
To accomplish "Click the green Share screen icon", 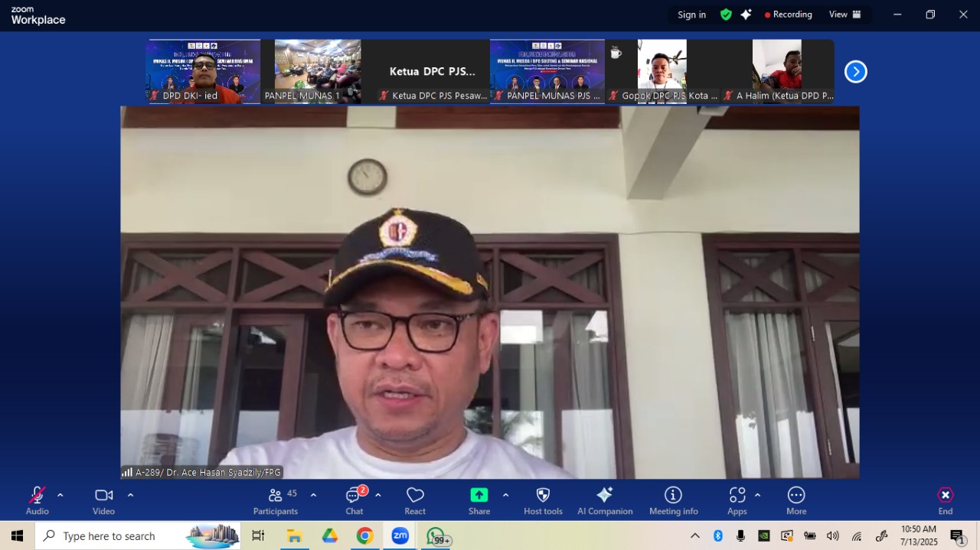I will tap(479, 495).
